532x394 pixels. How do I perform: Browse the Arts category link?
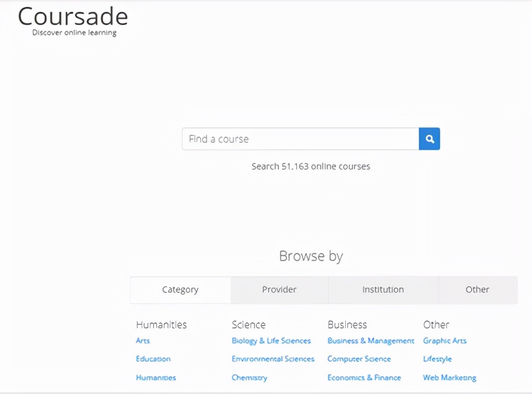pyautogui.click(x=143, y=341)
